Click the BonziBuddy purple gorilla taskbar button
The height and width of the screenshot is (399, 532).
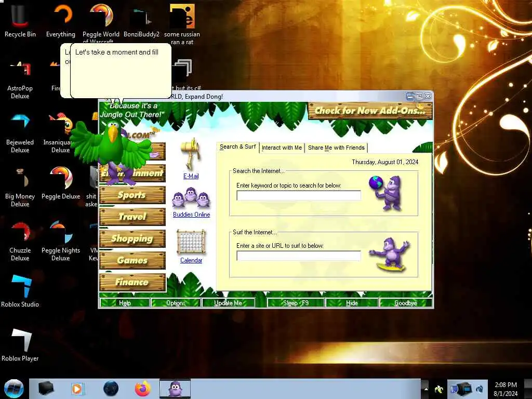click(175, 389)
